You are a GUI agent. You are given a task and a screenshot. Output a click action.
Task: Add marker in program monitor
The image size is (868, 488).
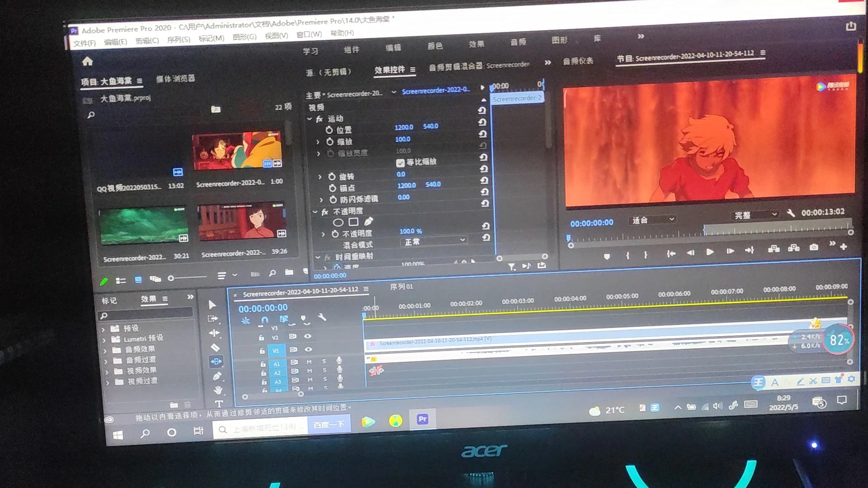(x=607, y=256)
